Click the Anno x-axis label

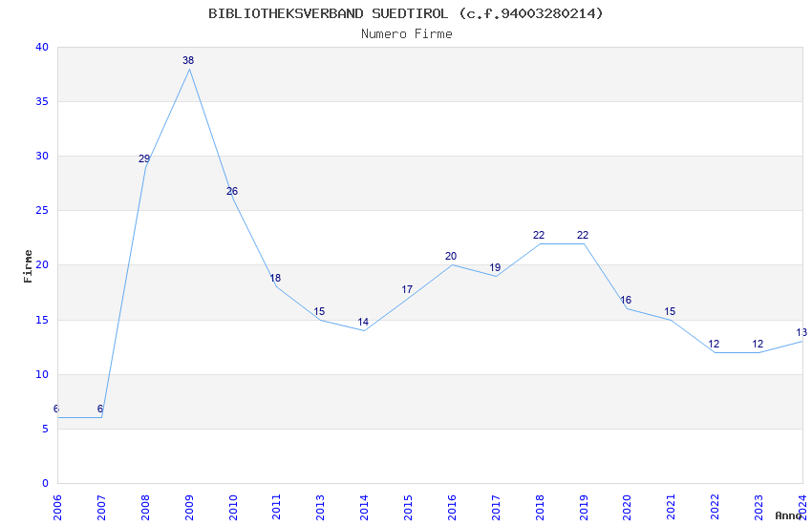(x=788, y=515)
